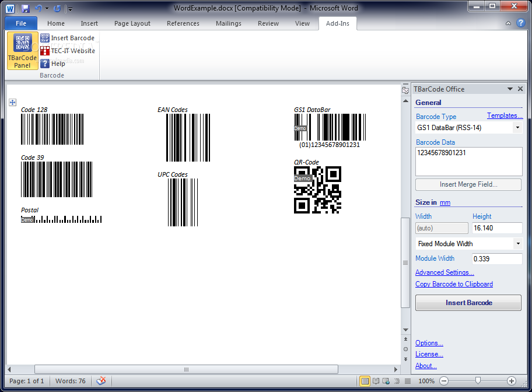Switch to the Insert tab
The image size is (532, 392).
89,23
